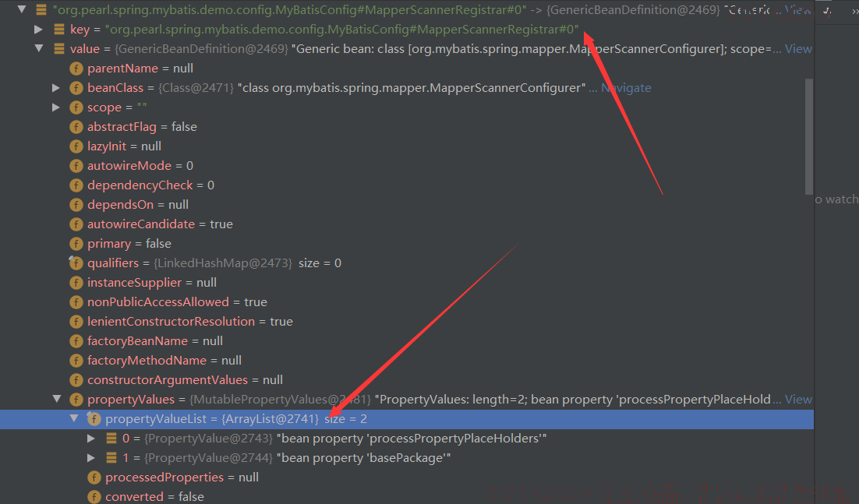Select the parentName = null row
The width and height of the screenshot is (859, 504).
[x=406, y=69]
